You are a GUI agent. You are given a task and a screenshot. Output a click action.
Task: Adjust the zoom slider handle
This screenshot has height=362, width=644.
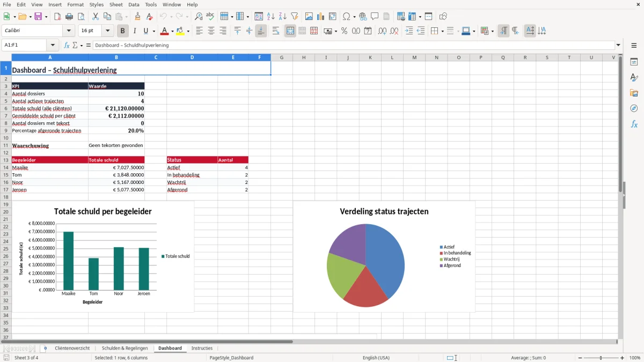(x=601, y=358)
